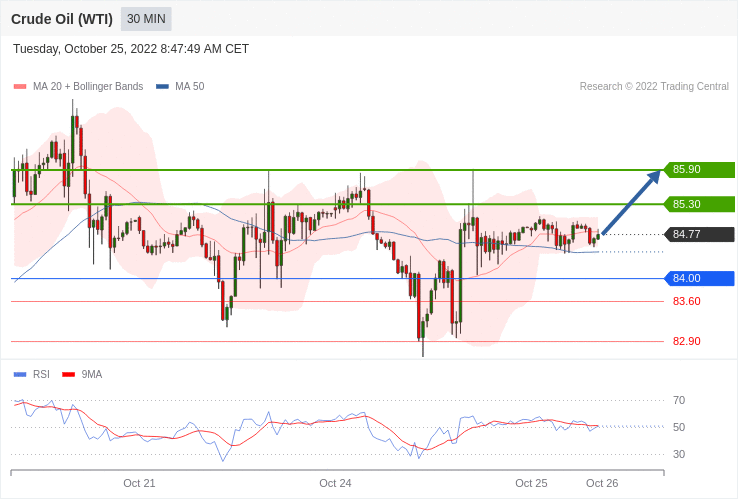Click the Oct 26 date axis label
The image size is (738, 500).
pos(602,483)
